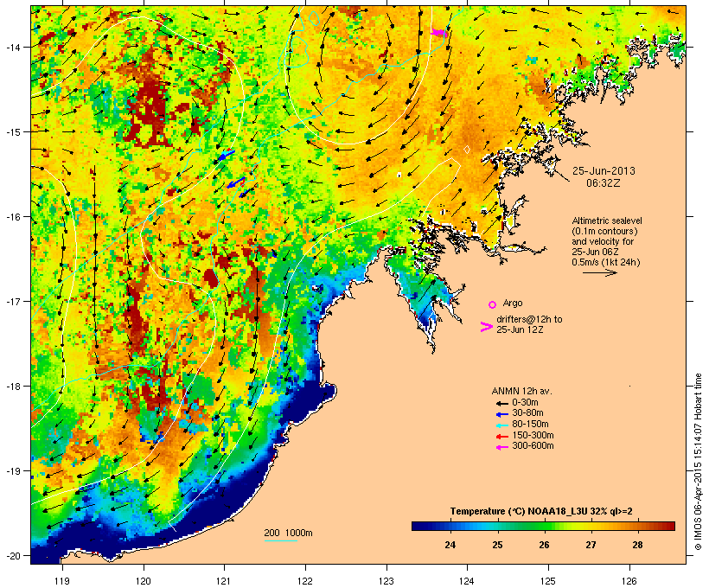The image size is (709, 588).
Task: Click the '0-30m' depth label
Action: click(x=525, y=403)
